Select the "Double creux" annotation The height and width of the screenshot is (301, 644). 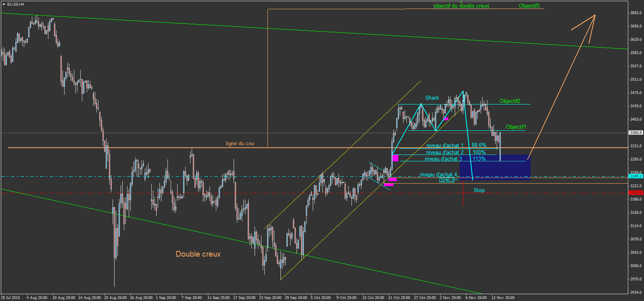[198, 254]
